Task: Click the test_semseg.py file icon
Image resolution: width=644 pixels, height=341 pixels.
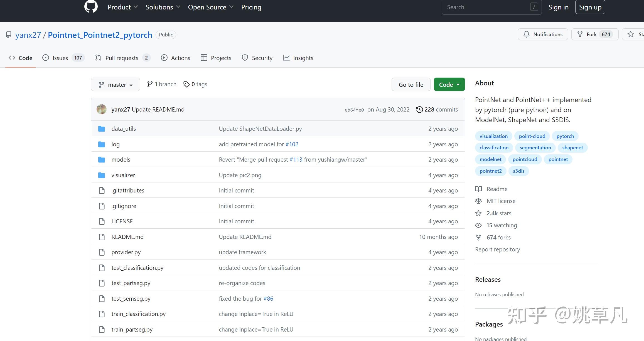Action: click(102, 299)
